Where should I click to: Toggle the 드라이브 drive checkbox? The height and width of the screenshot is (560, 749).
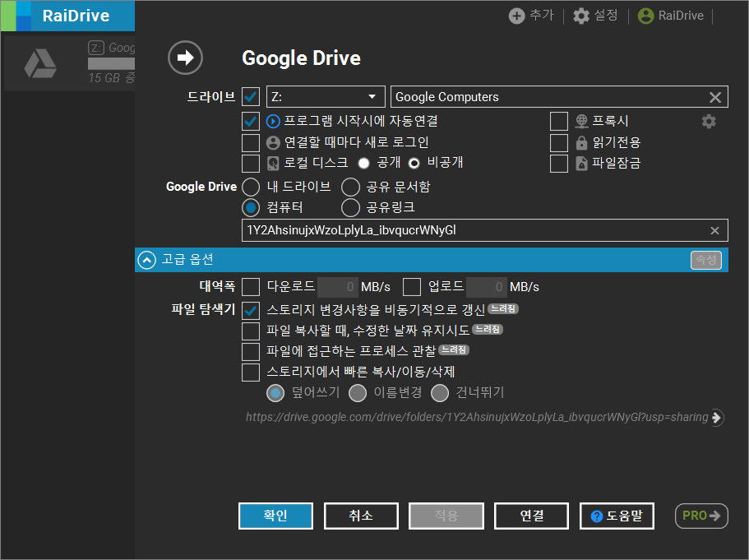pyautogui.click(x=250, y=97)
